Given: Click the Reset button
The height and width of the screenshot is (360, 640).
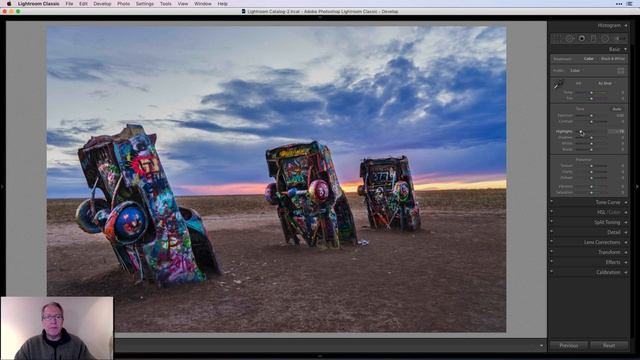Looking at the screenshot, I should pos(609,346).
